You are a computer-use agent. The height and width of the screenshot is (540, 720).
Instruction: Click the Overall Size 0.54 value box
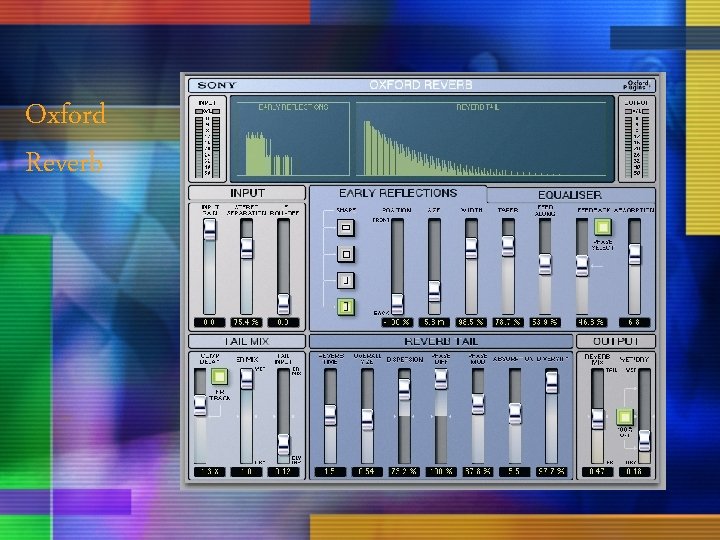click(x=367, y=472)
